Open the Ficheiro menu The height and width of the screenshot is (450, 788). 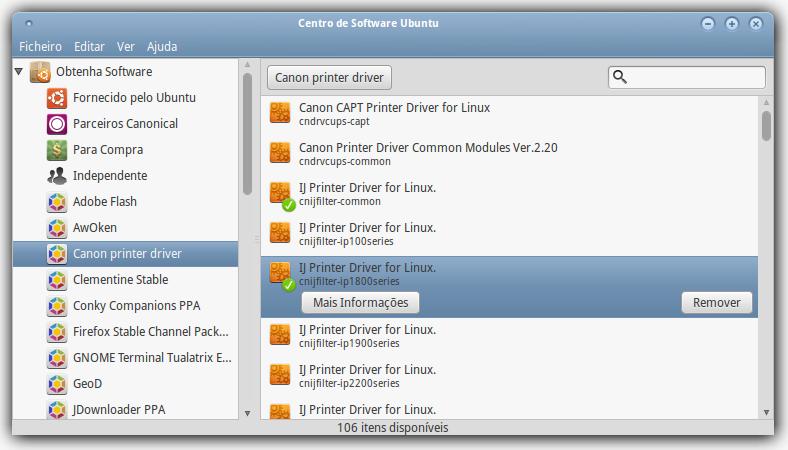(x=40, y=47)
